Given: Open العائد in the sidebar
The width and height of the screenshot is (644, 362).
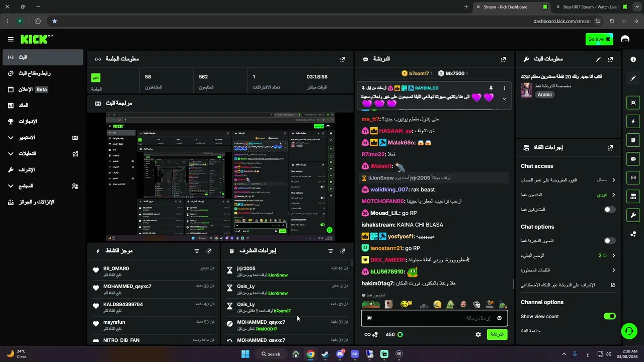Looking at the screenshot, I should [x=43, y=106].
